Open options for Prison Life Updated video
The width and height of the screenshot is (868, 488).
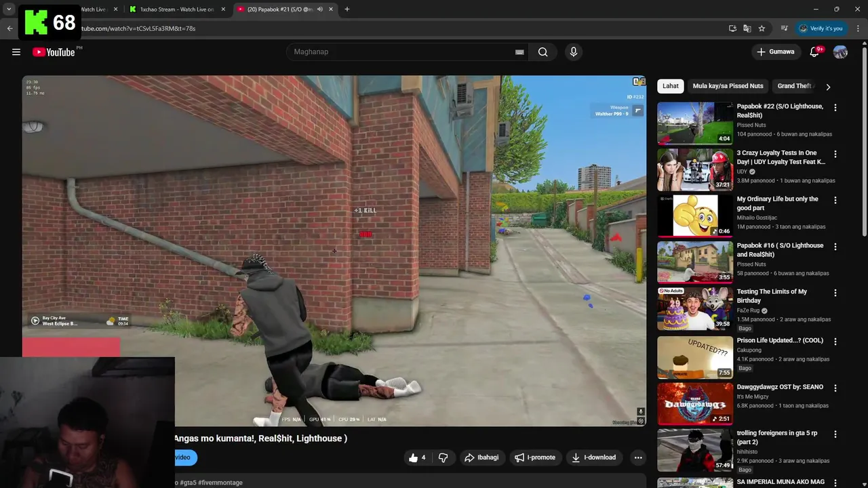(835, 342)
